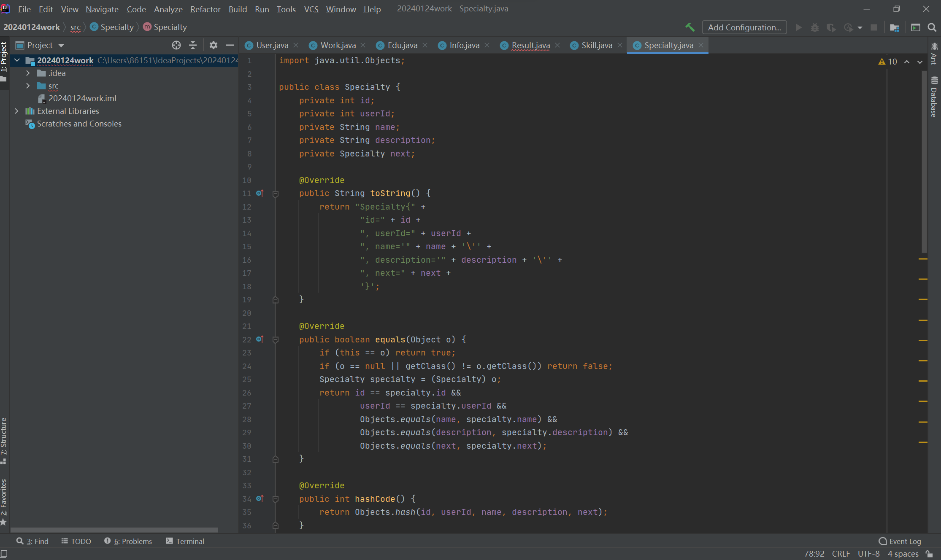This screenshot has width=941, height=560.
Task: Hide the Project panel with minus icon
Action: point(230,45)
